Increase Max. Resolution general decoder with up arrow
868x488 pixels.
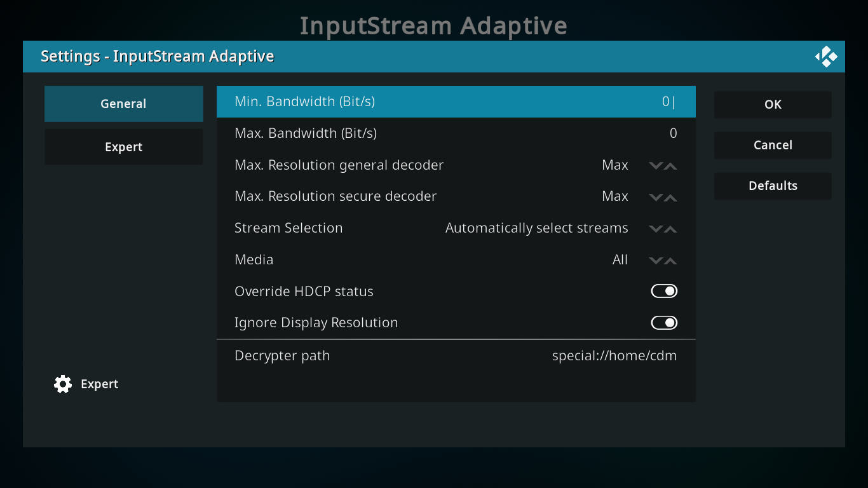click(x=670, y=166)
